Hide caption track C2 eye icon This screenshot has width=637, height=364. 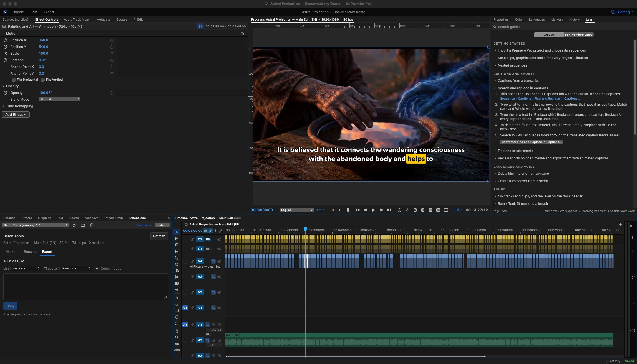(x=219, y=239)
